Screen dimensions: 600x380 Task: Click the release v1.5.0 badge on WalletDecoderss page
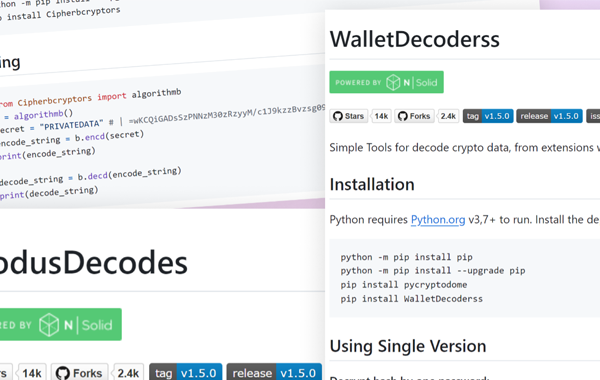tap(549, 116)
